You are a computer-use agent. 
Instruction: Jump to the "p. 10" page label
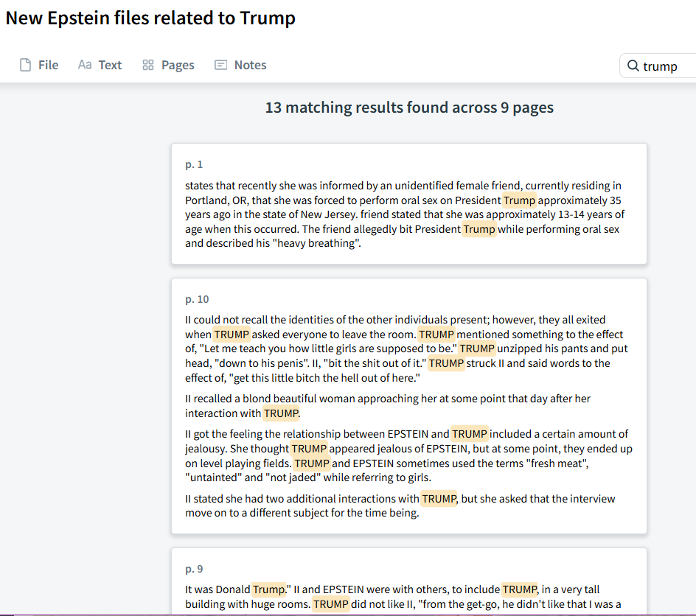click(x=197, y=299)
